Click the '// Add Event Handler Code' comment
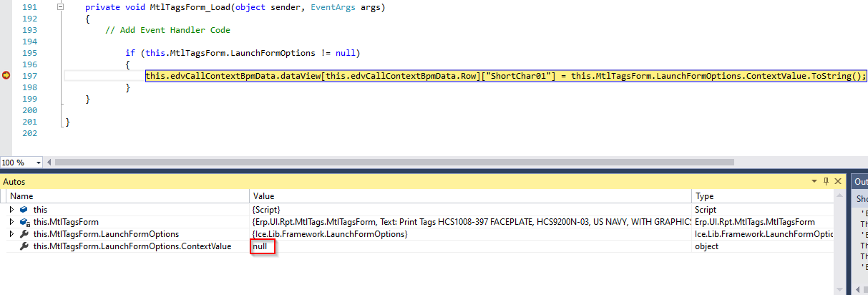The height and width of the screenshot is (295, 868). (167, 30)
